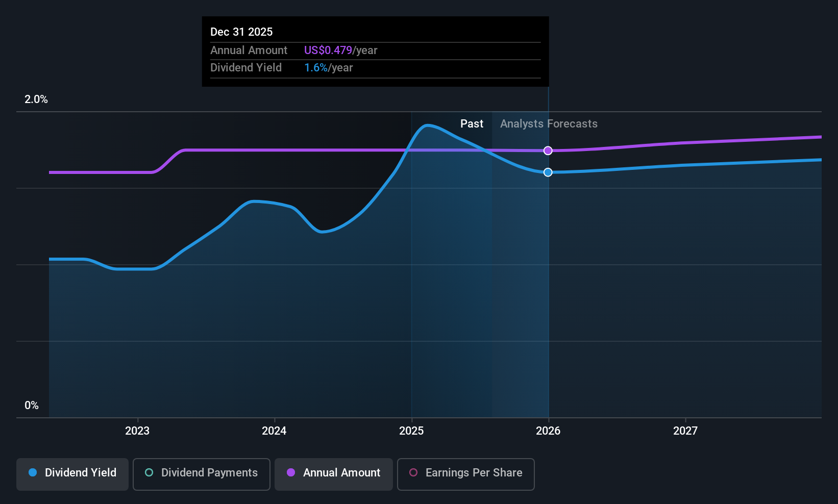Click the blue Dividend Yield legend dot
Viewport: 838px width, 504px height.
pyautogui.click(x=33, y=472)
